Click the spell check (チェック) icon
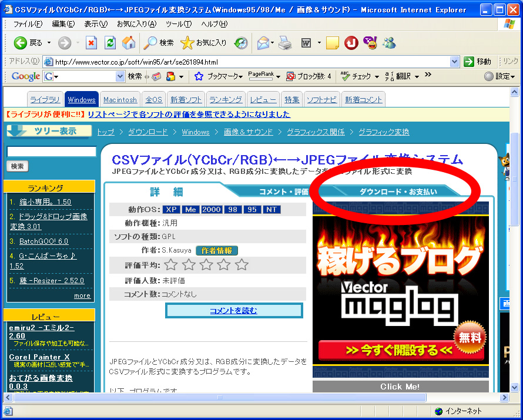523x420 pixels. pyautogui.click(x=345, y=76)
